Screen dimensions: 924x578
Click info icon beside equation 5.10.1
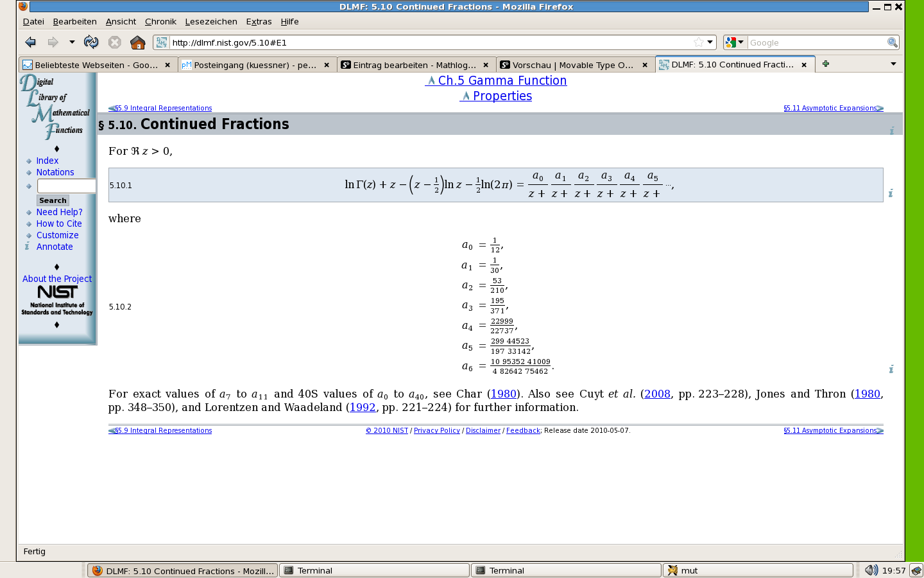[x=891, y=193]
